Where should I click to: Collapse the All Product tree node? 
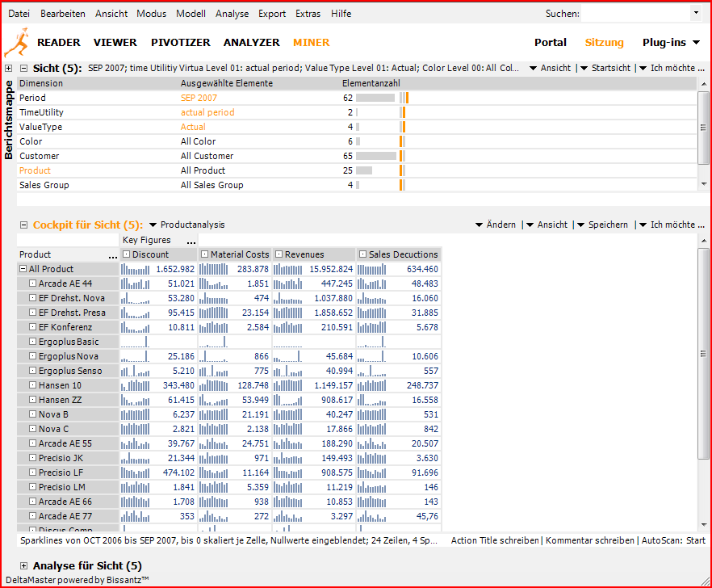pyautogui.click(x=23, y=269)
